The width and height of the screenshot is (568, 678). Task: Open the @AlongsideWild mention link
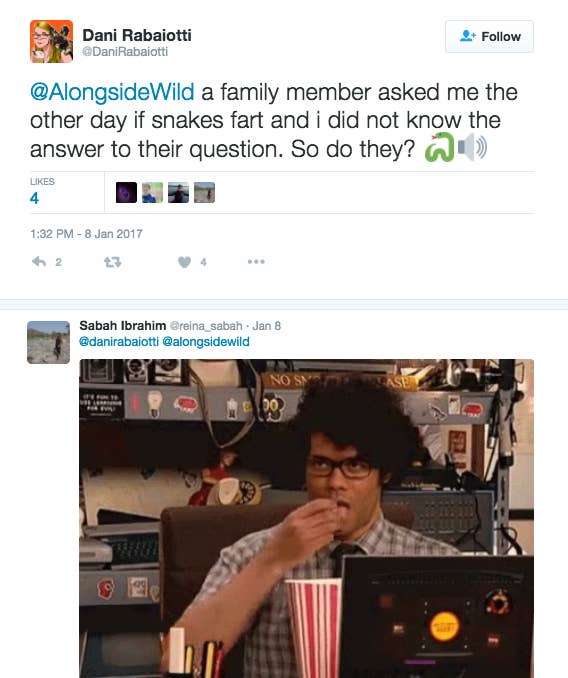pyautogui.click(x=112, y=92)
